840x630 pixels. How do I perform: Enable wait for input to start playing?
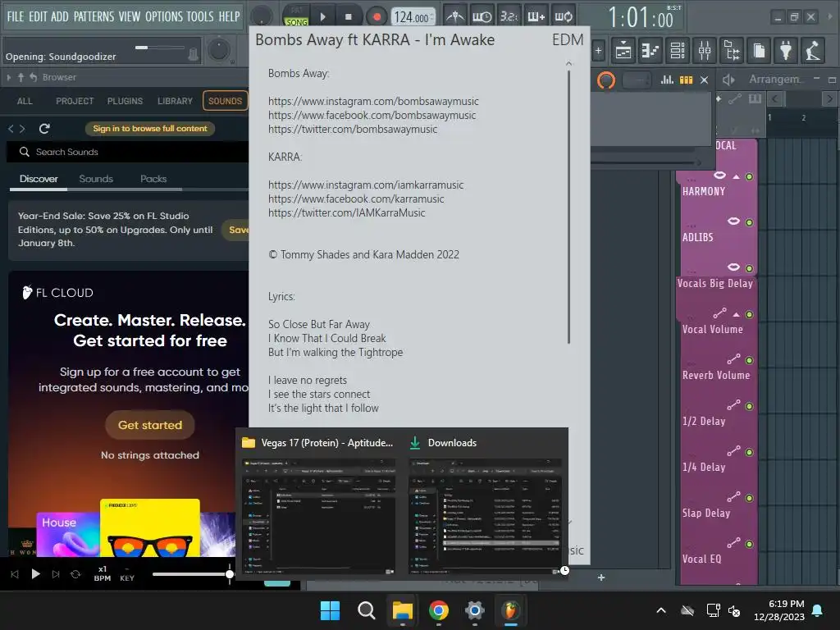point(482,16)
